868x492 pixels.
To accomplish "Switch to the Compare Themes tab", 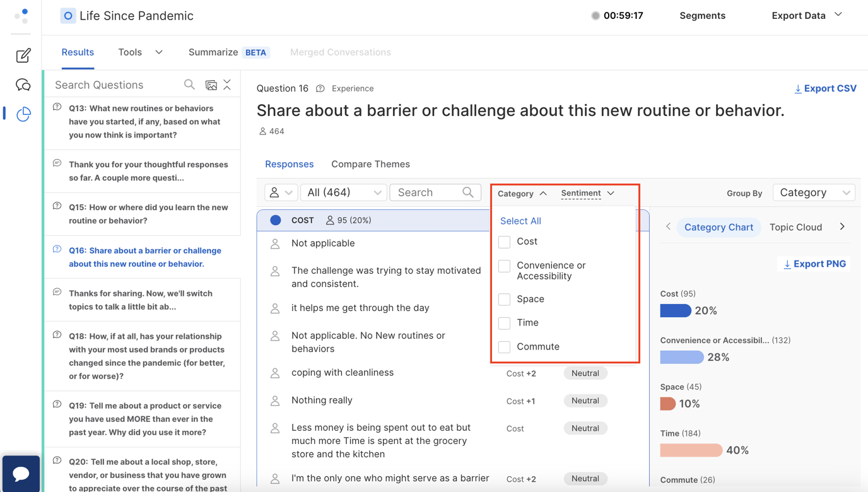I will tap(370, 164).
